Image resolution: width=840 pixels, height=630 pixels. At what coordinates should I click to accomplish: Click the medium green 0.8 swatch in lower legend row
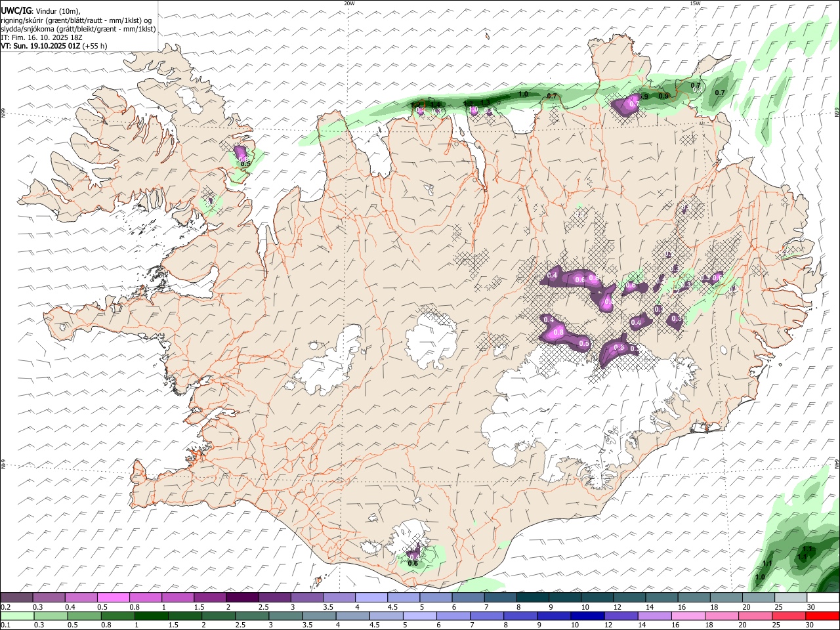[118, 616]
